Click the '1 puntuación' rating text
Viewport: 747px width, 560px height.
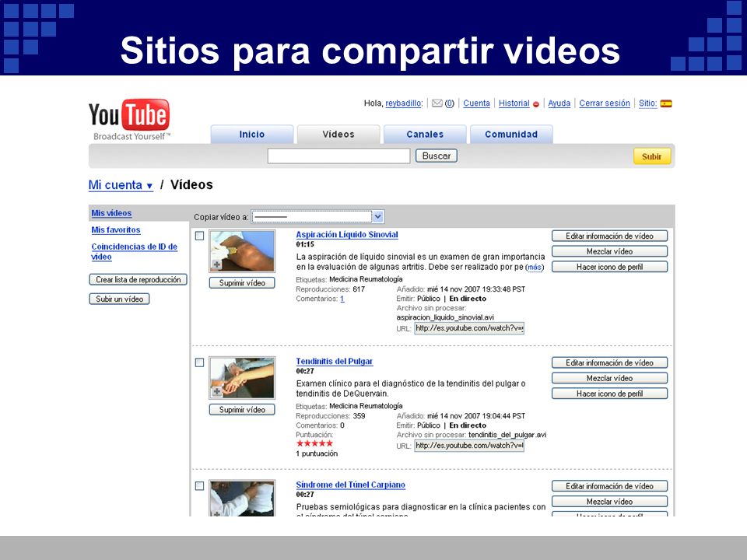[317, 453]
